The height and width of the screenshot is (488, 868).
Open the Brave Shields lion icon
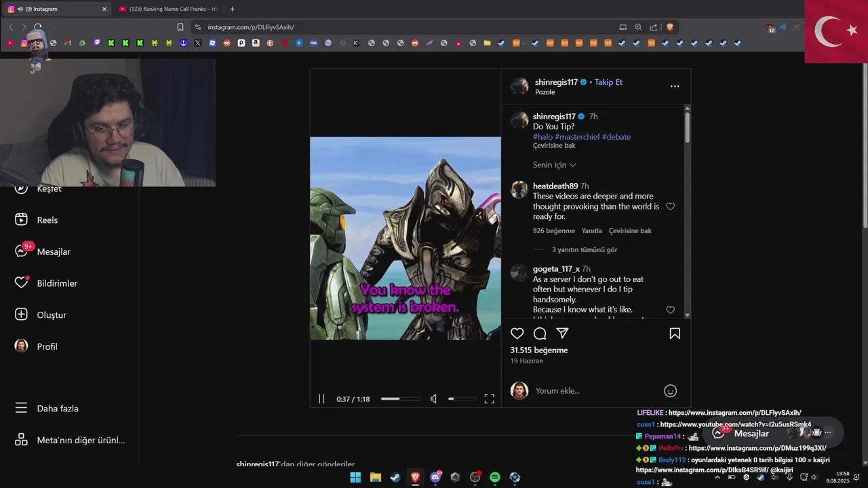coord(670,27)
